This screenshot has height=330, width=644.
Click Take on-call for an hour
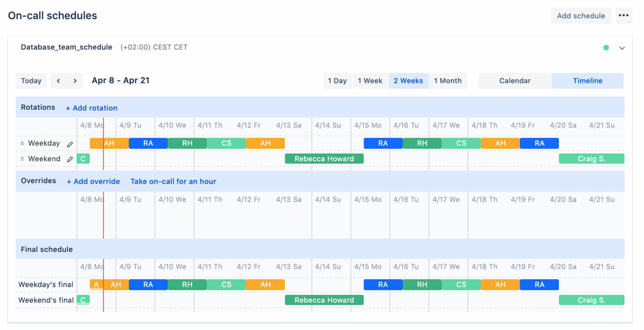point(173,181)
